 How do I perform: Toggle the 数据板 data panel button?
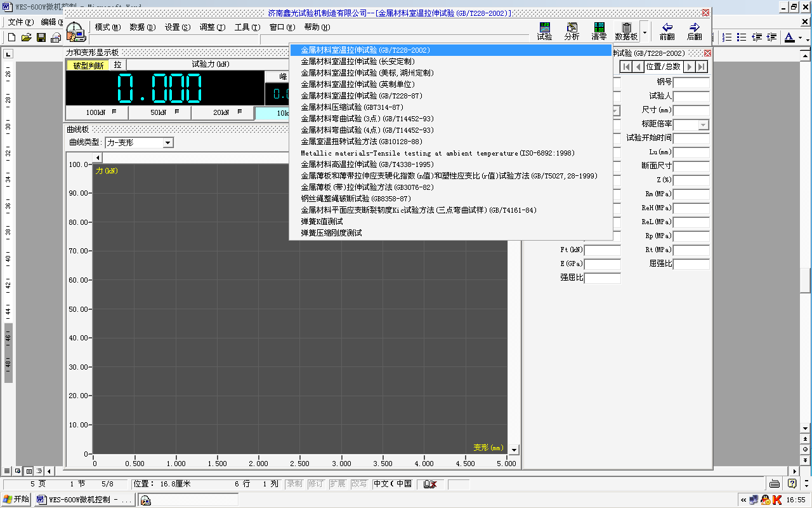626,30
